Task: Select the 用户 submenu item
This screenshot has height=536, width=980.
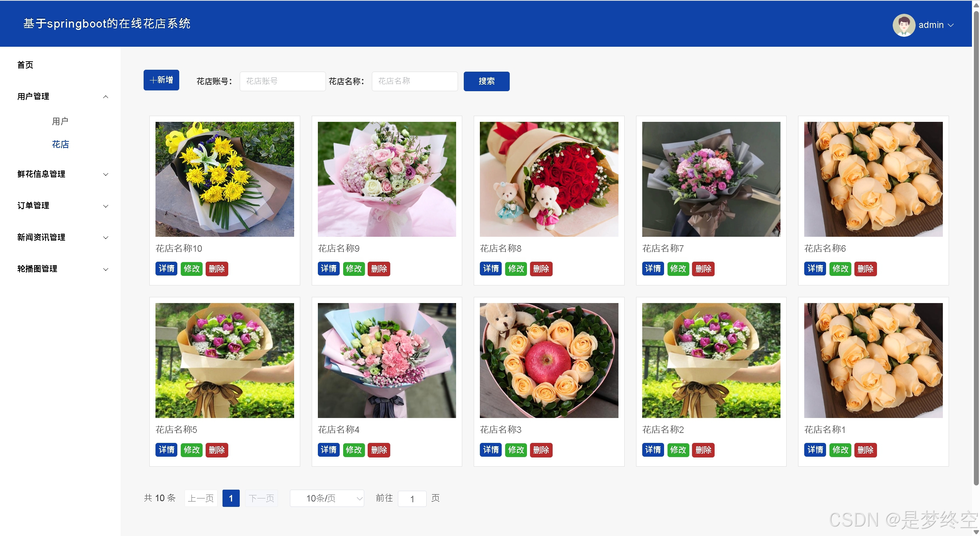Action: point(60,121)
